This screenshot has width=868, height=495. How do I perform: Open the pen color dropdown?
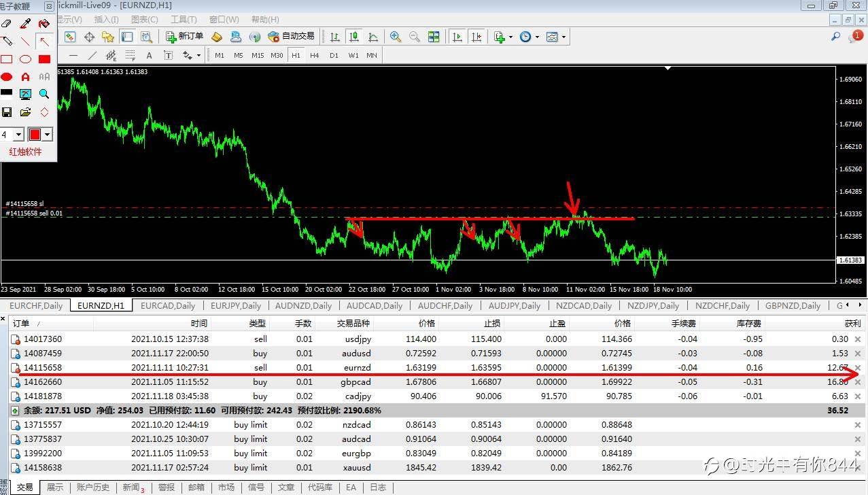tap(48, 135)
